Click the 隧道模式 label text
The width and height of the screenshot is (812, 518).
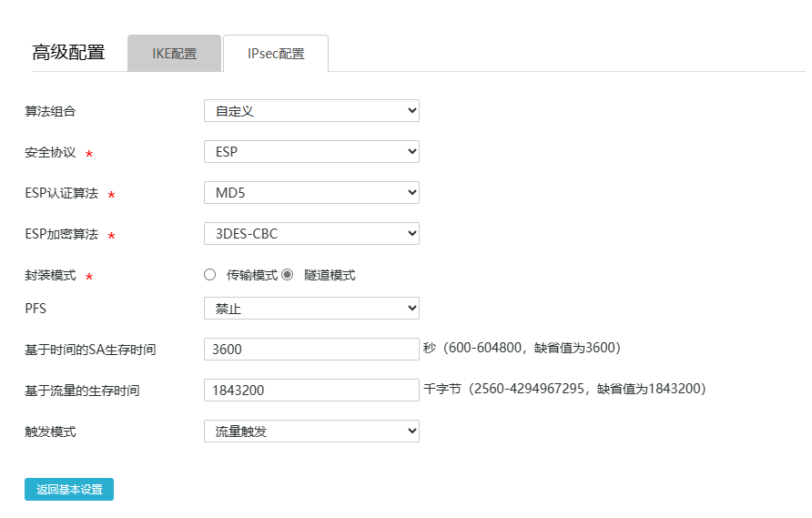click(x=330, y=275)
